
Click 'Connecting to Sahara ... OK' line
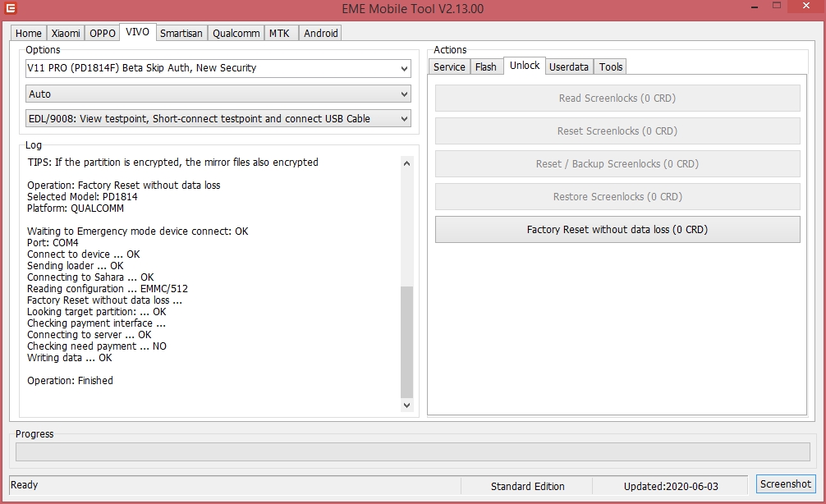coord(90,277)
